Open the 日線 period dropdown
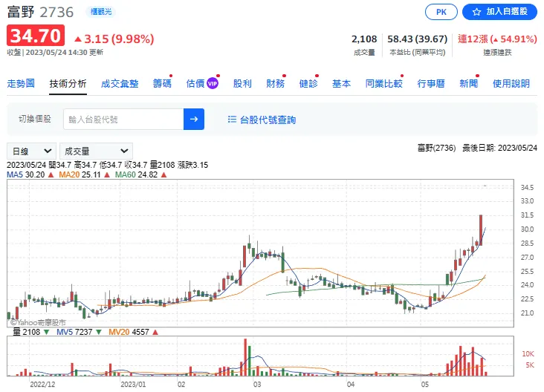The width and height of the screenshot is (544, 392). 31,151
